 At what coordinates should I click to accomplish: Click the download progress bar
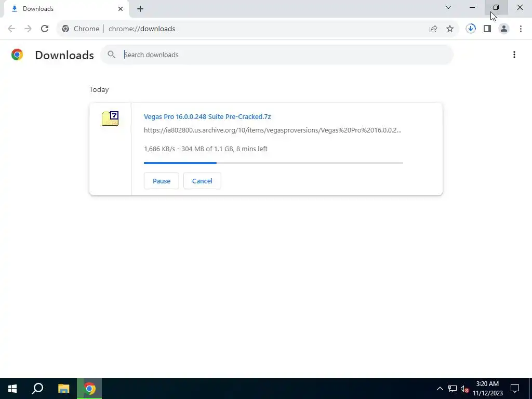tap(273, 163)
